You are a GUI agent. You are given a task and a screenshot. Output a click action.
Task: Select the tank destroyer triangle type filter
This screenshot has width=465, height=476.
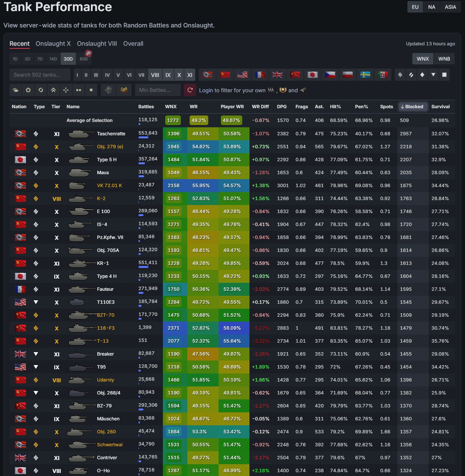[x=433, y=75]
